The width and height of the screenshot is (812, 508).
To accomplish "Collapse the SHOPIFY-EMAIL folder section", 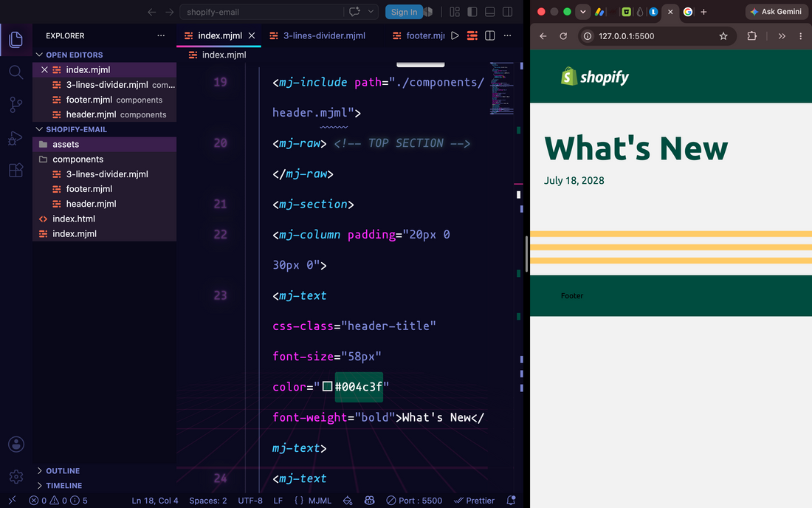I will click(x=104, y=129).
